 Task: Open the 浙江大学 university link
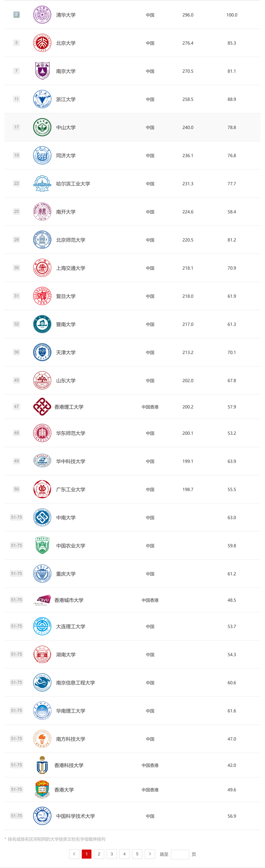66,99
